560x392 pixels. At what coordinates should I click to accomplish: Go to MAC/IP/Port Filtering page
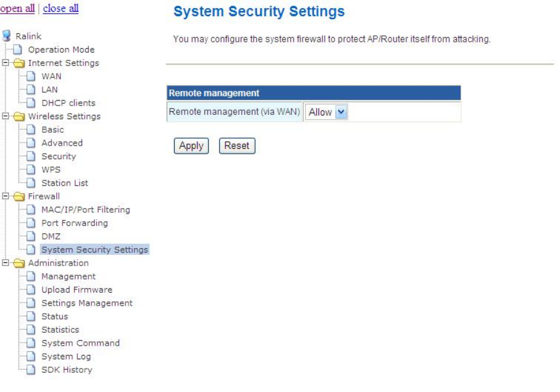[x=85, y=210]
